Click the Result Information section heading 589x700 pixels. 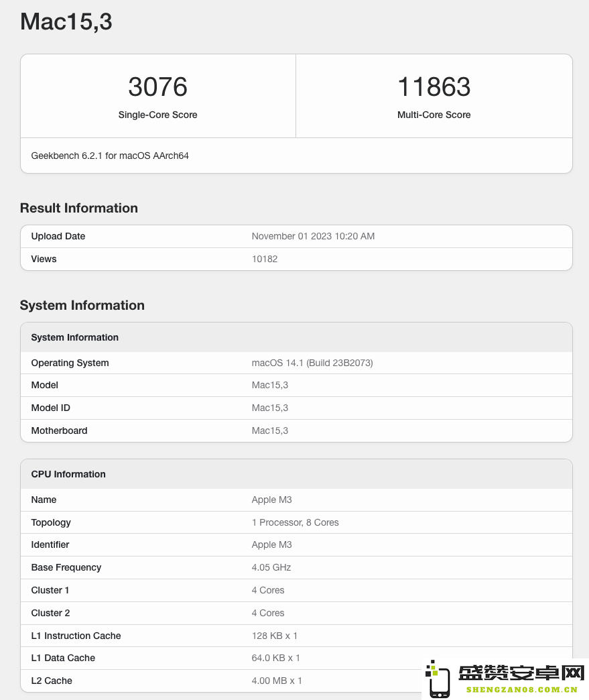pos(79,208)
